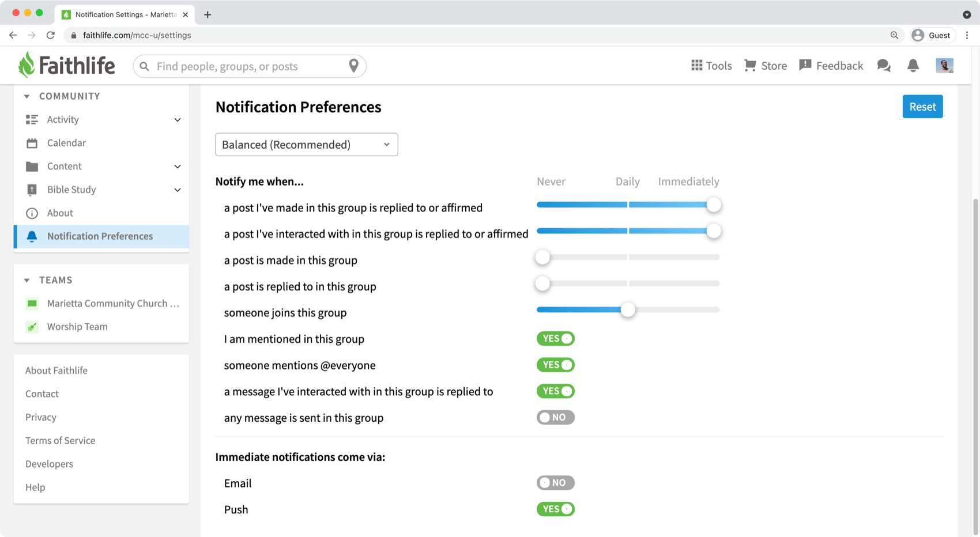Enable Email immediate notifications

click(x=555, y=483)
